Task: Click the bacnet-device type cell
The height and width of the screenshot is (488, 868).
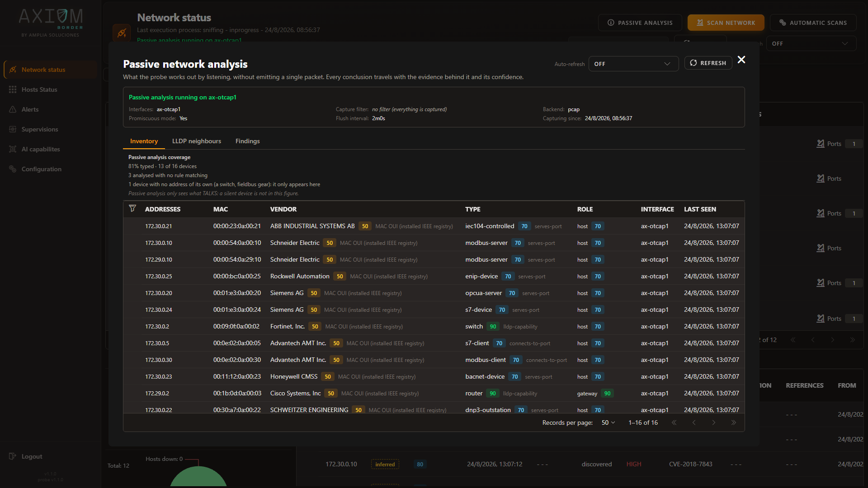Action: click(485, 376)
